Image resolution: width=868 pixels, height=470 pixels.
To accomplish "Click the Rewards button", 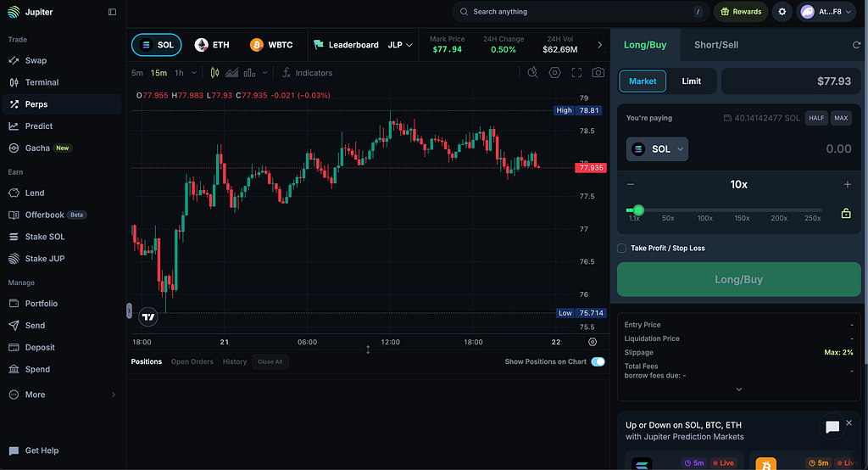I will [741, 12].
